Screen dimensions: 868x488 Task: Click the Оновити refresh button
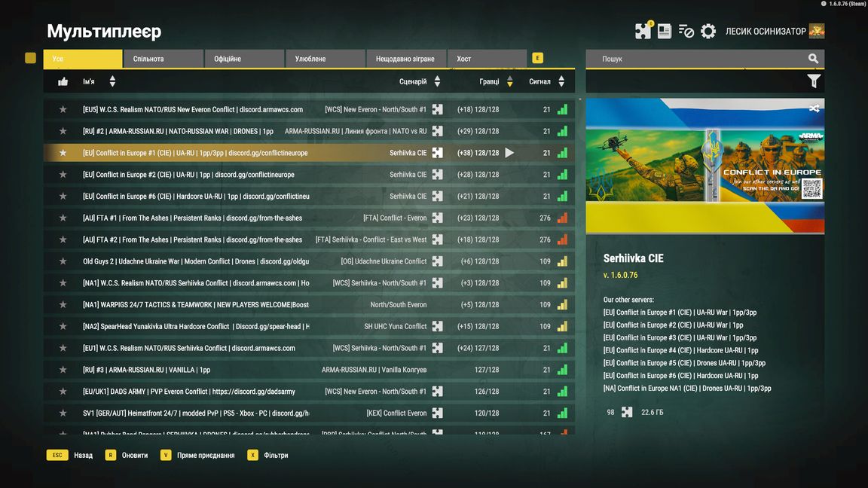coord(127,455)
